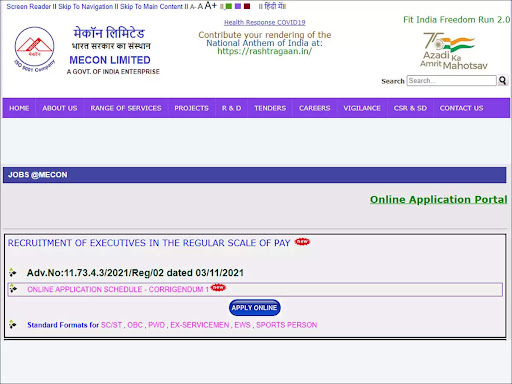Open the HOME menu item
Screen dimensions: 512x384
19,108
